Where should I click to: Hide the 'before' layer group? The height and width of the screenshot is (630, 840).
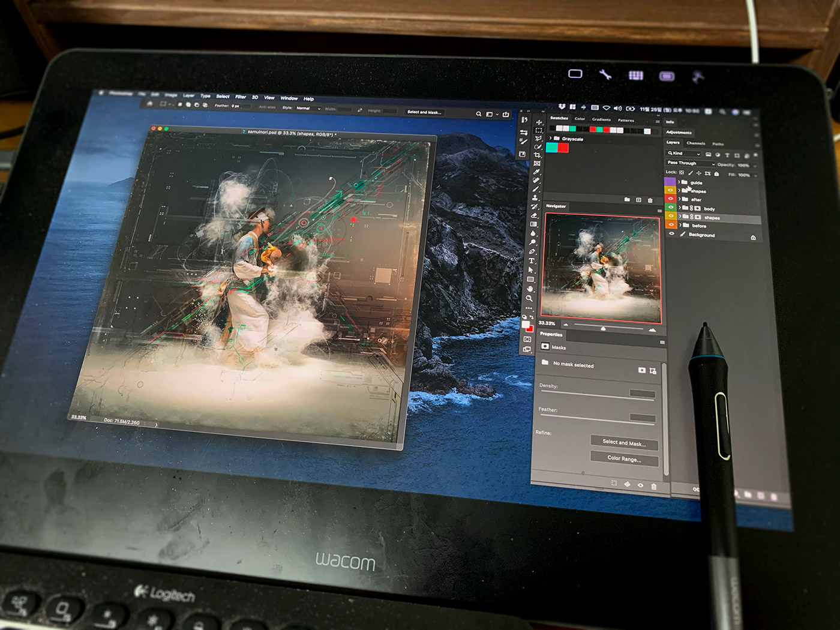[x=671, y=224]
